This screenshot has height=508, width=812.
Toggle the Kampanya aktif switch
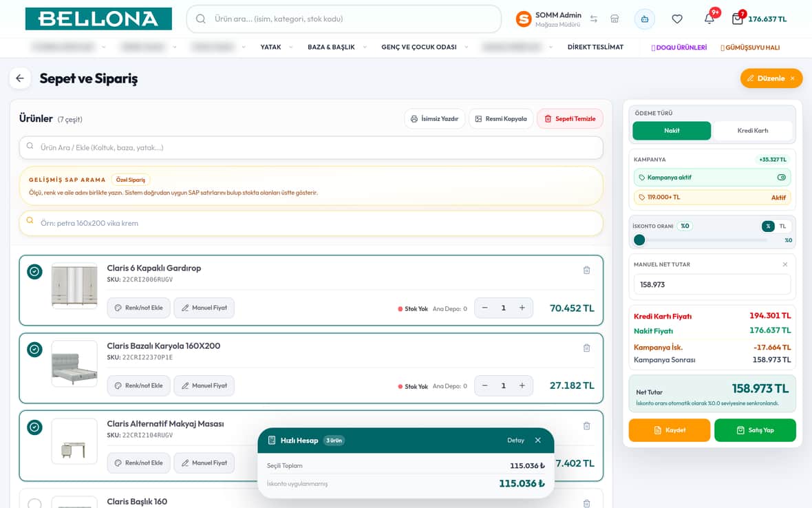(782, 177)
